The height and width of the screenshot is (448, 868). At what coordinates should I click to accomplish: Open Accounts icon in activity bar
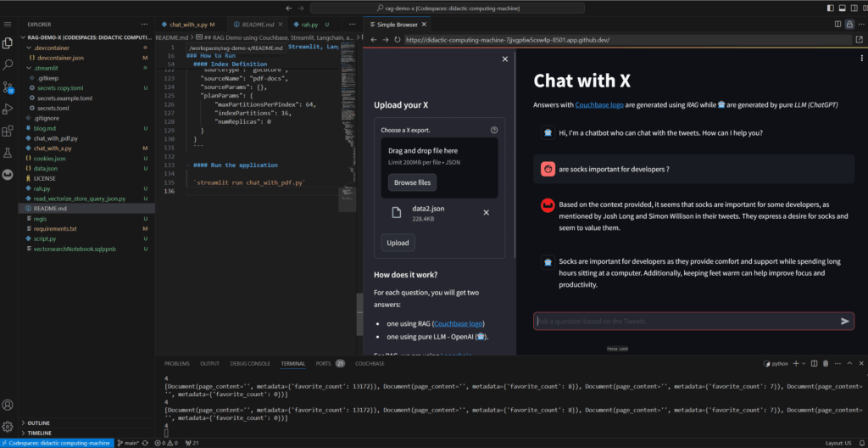(x=8, y=405)
